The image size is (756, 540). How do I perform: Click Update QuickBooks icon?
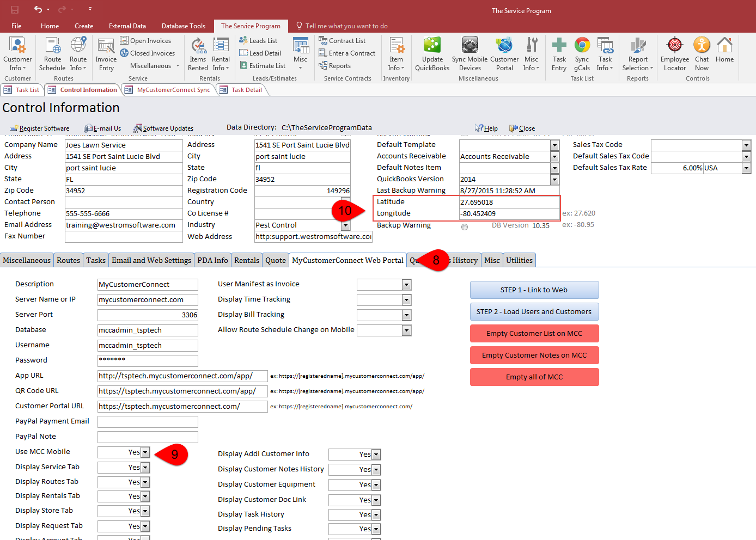[432, 54]
